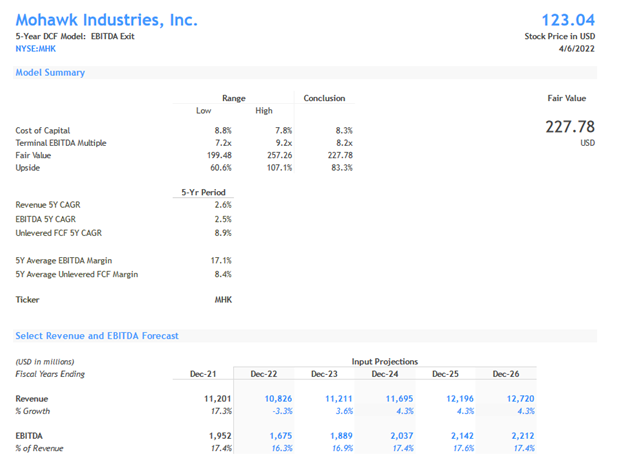Select the 227.78 large Fair Value figure
This screenshot has width=624, height=469.
(570, 127)
